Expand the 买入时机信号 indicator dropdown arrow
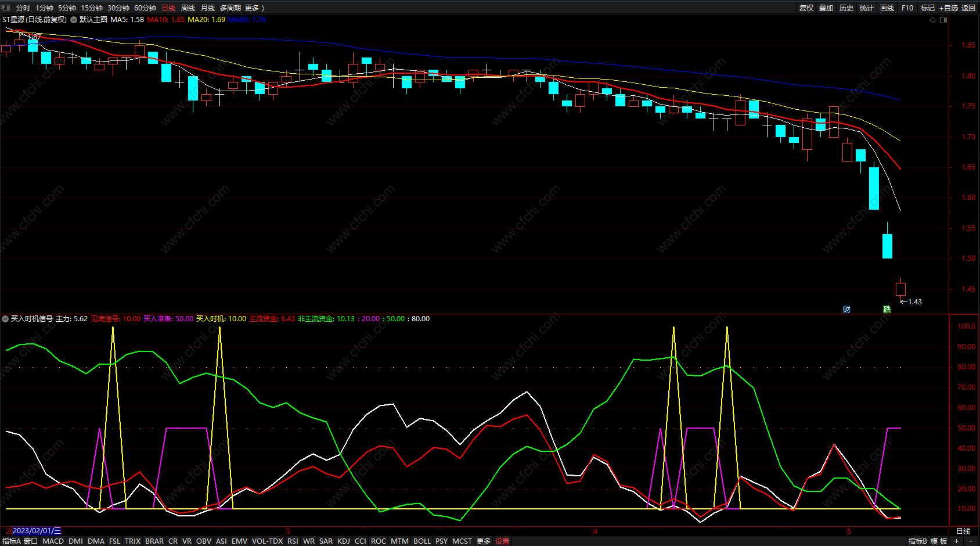The image size is (980, 546). pos(5,319)
